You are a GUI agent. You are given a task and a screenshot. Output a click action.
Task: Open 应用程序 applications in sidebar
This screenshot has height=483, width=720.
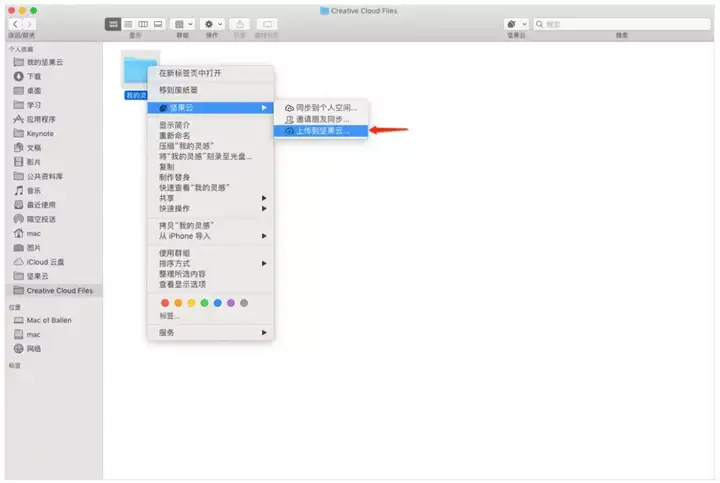point(35,119)
